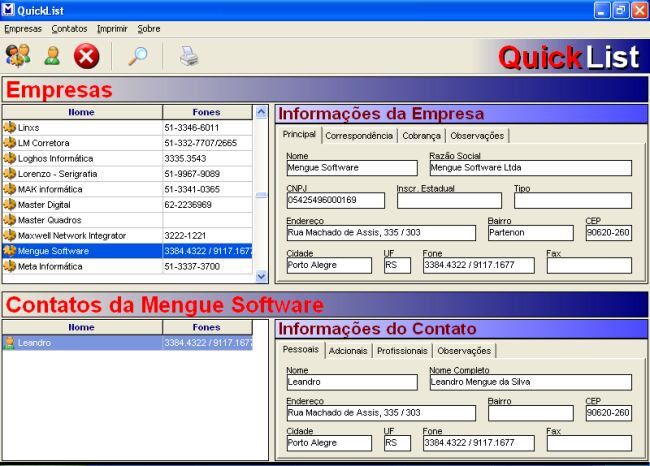Click company Fax field
This screenshot has height=466, width=650.
[x=589, y=265]
